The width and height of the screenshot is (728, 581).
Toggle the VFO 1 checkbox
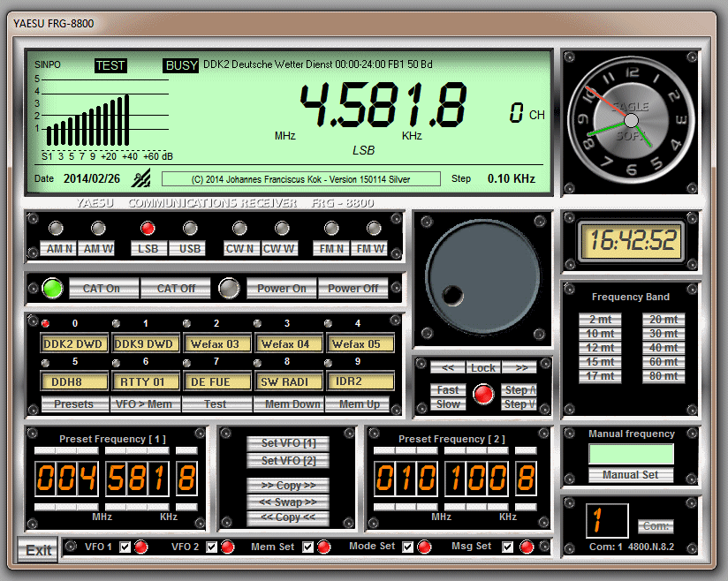(125, 547)
